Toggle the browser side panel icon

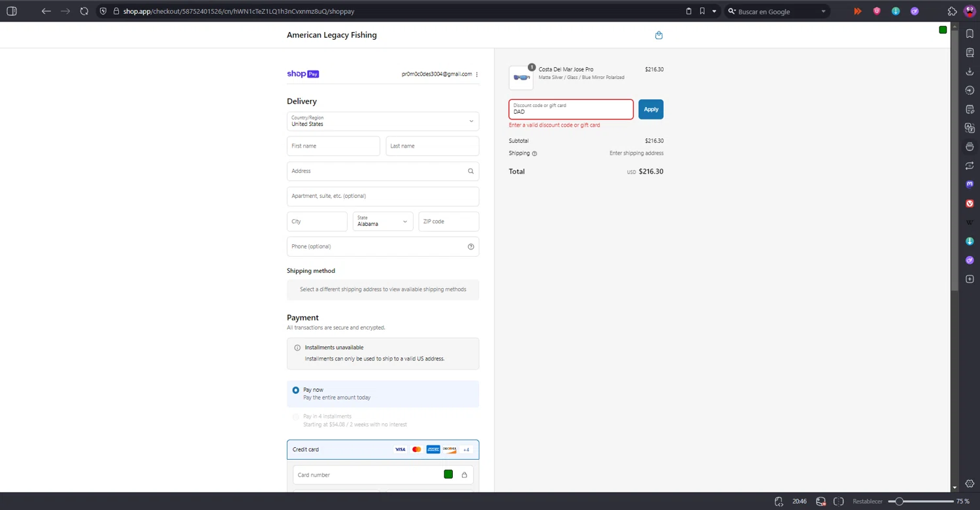(11, 11)
